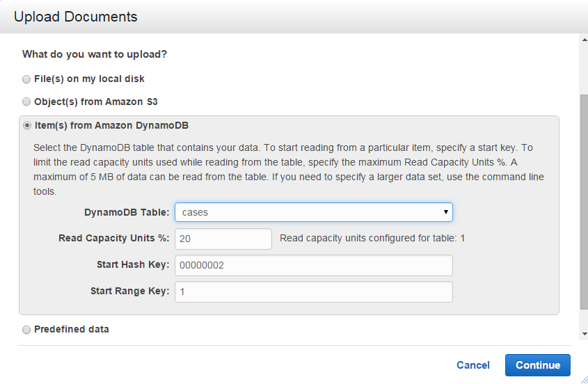
Task: Click the "Read capacity units configured for table" text
Action: tap(372, 239)
